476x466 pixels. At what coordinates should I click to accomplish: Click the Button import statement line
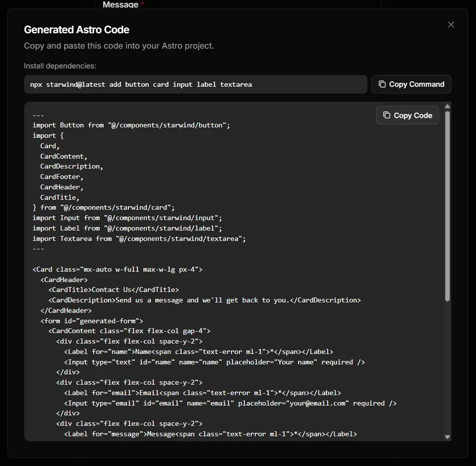coord(130,125)
